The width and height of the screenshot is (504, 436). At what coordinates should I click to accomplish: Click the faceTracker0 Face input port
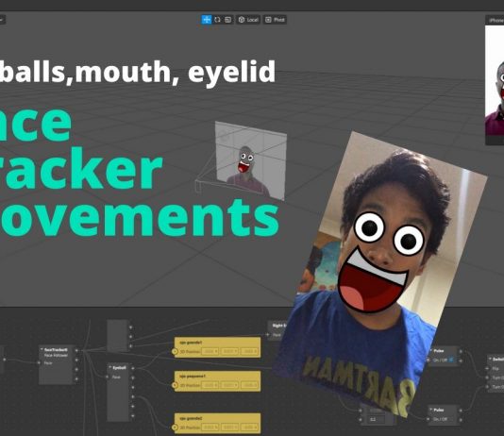coord(39,362)
